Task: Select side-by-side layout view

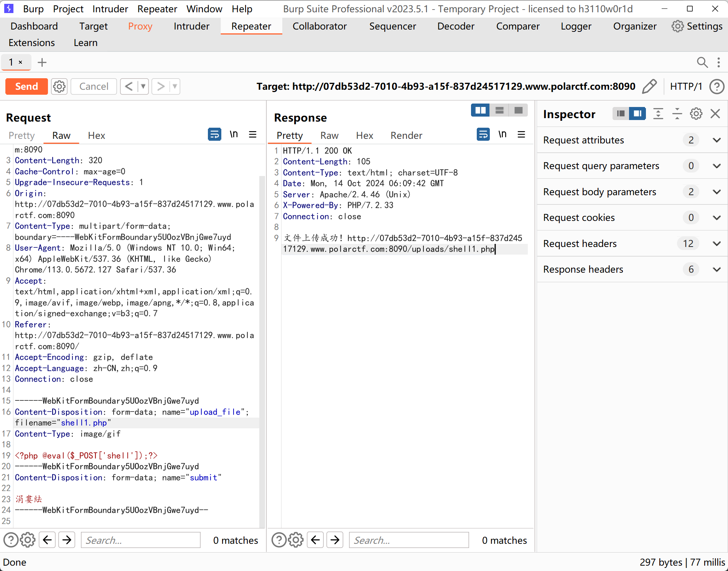Action: (480, 110)
